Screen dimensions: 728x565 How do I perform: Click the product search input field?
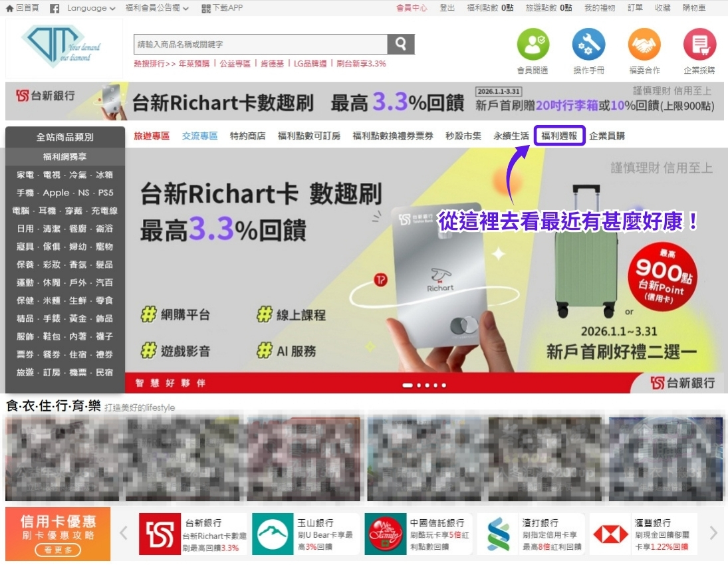pyautogui.click(x=260, y=45)
